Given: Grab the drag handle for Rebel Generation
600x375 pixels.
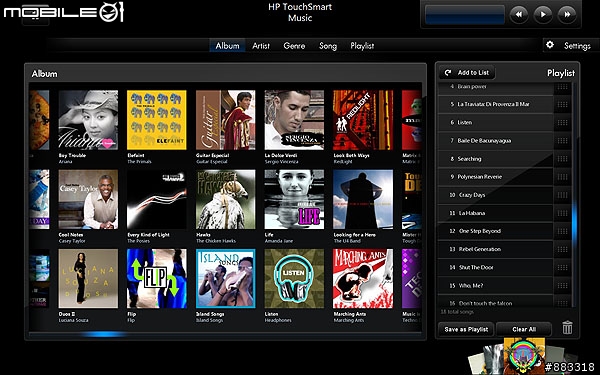Looking at the screenshot, I should [x=562, y=249].
